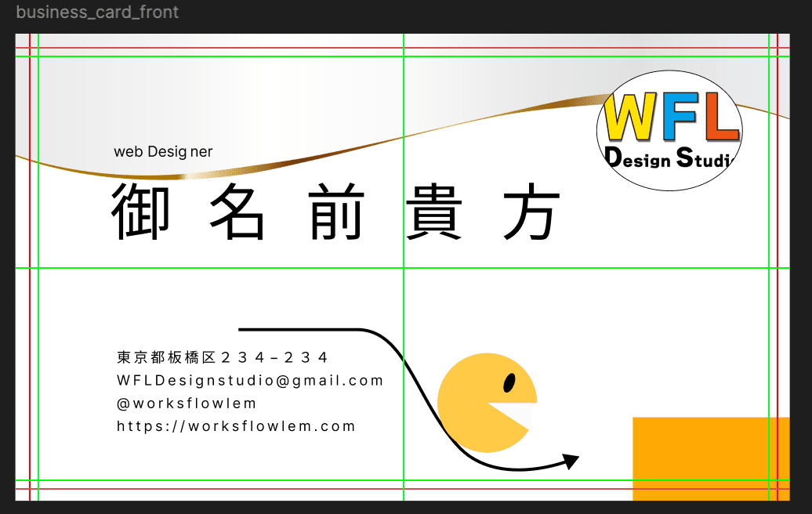Select the 'web Designer' title text
This screenshot has width=812, height=514.
tap(163, 152)
